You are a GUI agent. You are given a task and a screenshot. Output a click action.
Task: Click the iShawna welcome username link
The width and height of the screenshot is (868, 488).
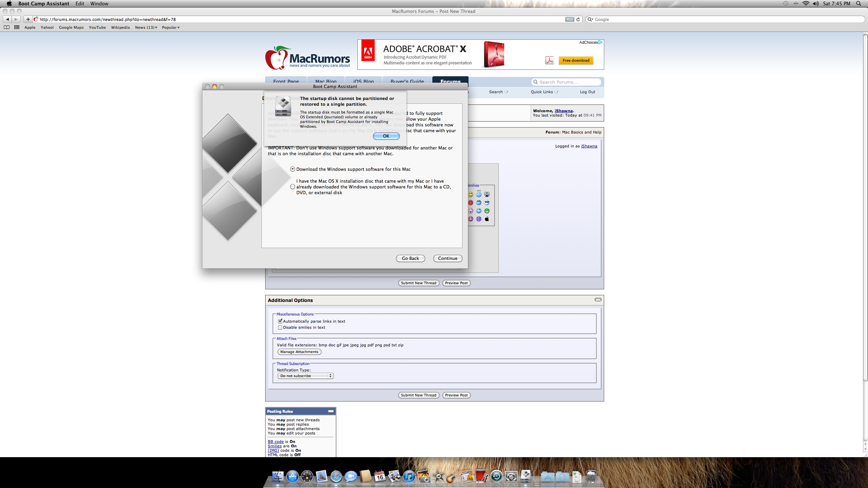[x=564, y=111]
